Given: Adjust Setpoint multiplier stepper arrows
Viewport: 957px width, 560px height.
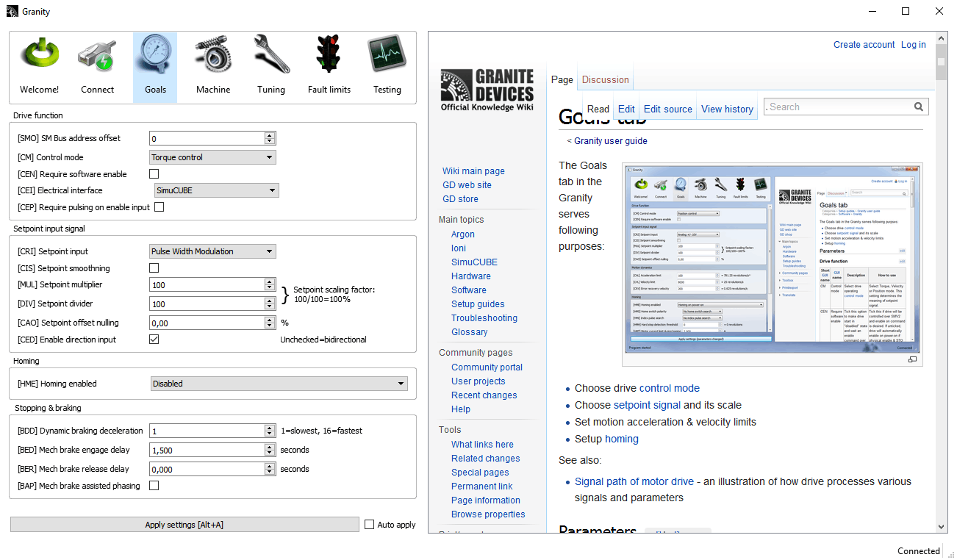Looking at the screenshot, I should (270, 284).
